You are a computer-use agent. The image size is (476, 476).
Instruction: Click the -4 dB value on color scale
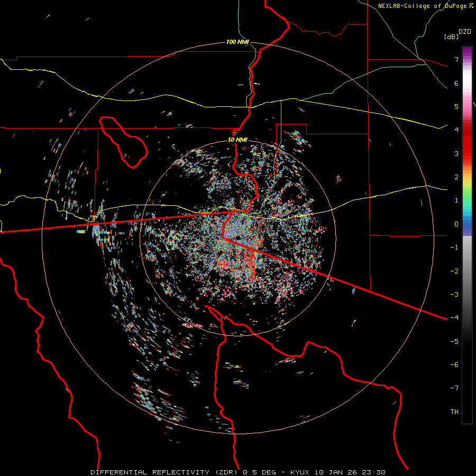[454, 317]
